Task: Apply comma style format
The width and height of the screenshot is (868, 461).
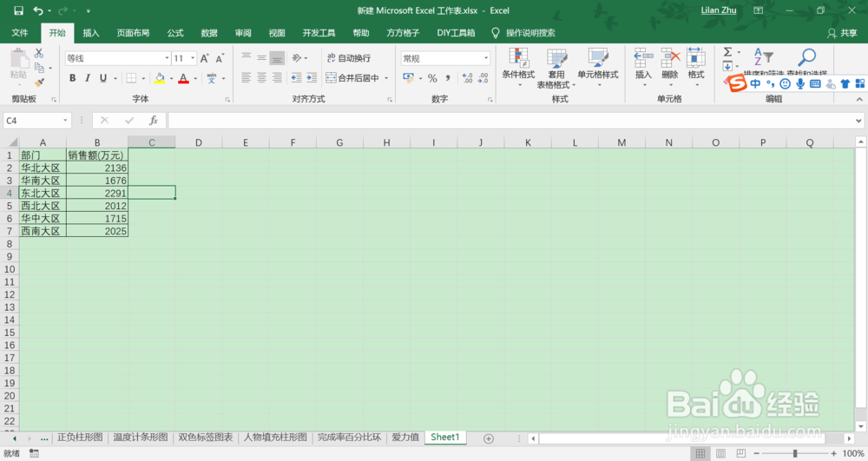Action: click(x=447, y=78)
